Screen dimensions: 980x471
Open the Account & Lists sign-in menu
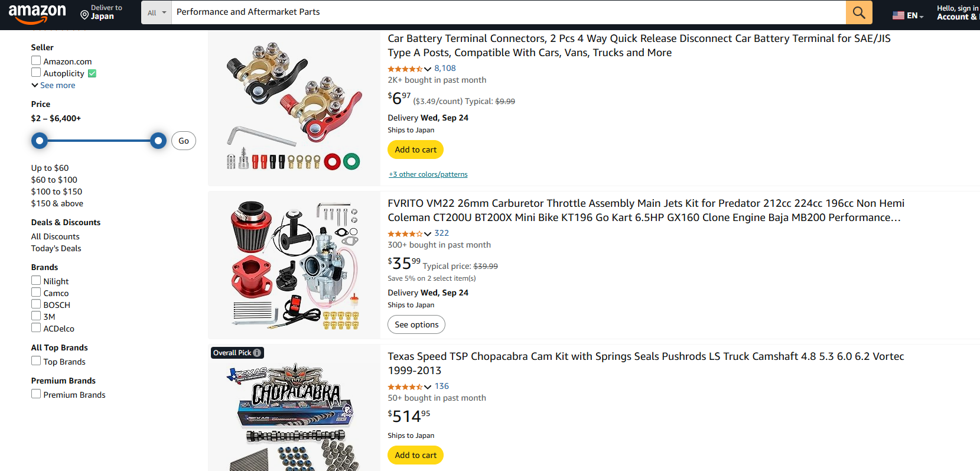tap(957, 12)
